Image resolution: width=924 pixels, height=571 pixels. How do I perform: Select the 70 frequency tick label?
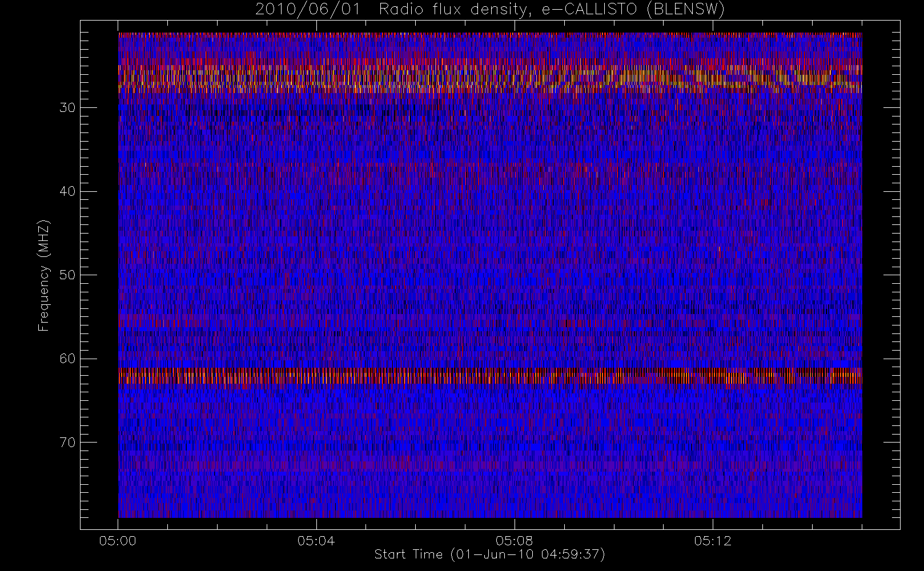(67, 443)
